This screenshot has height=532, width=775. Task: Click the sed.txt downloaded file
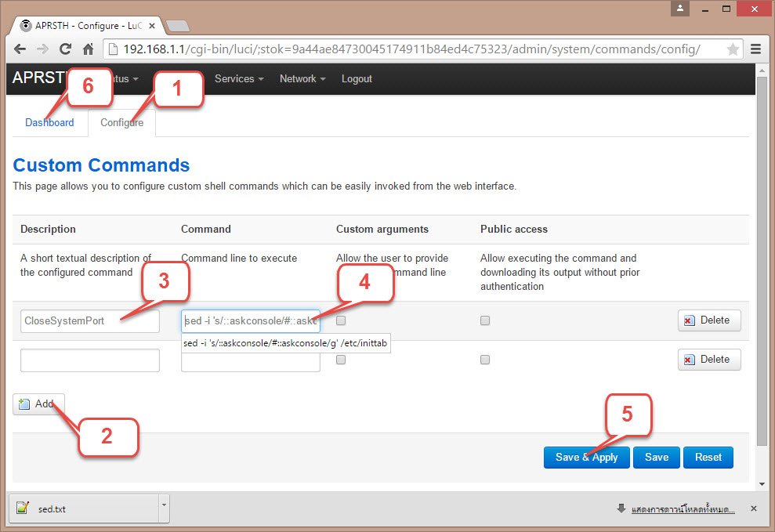click(x=84, y=508)
